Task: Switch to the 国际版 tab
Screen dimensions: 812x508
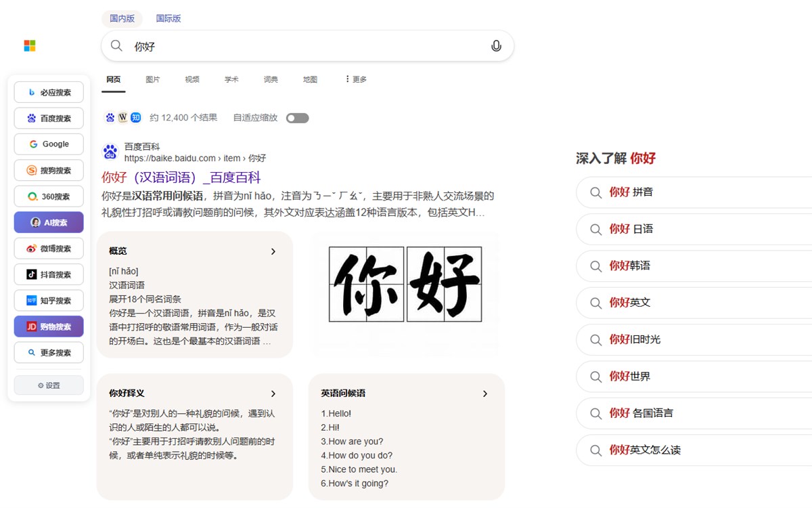Action: [x=168, y=18]
